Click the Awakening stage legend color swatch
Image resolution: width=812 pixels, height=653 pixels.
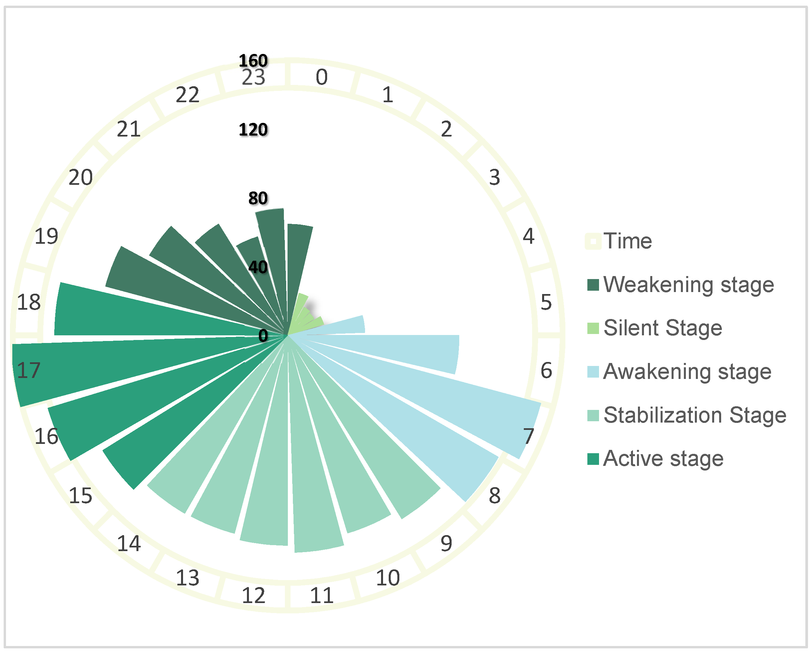point(593,372)
